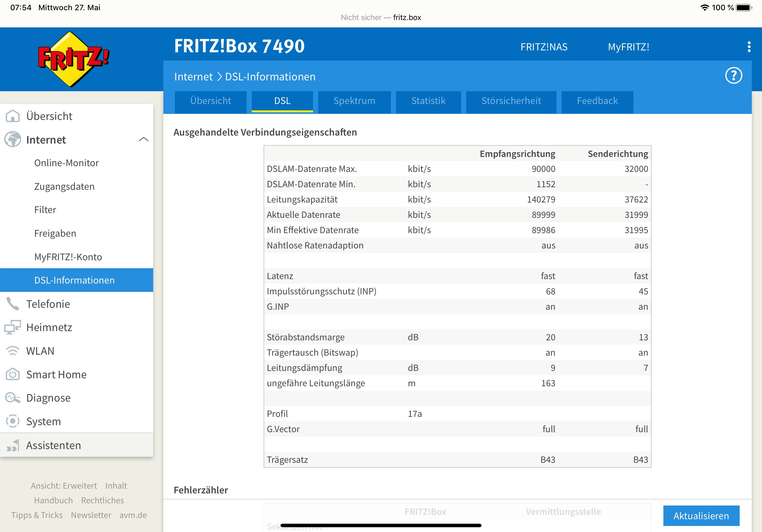Screen dimensions: 762x532
Task: Open the Statistik tab
Action: pyautogui.click(x=428, y=101)
